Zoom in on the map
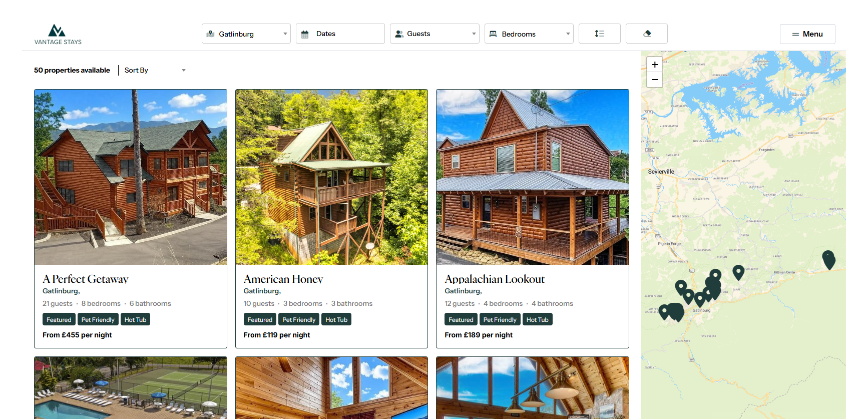This screenshot has height=419, width=868. (x=655, y=65)
